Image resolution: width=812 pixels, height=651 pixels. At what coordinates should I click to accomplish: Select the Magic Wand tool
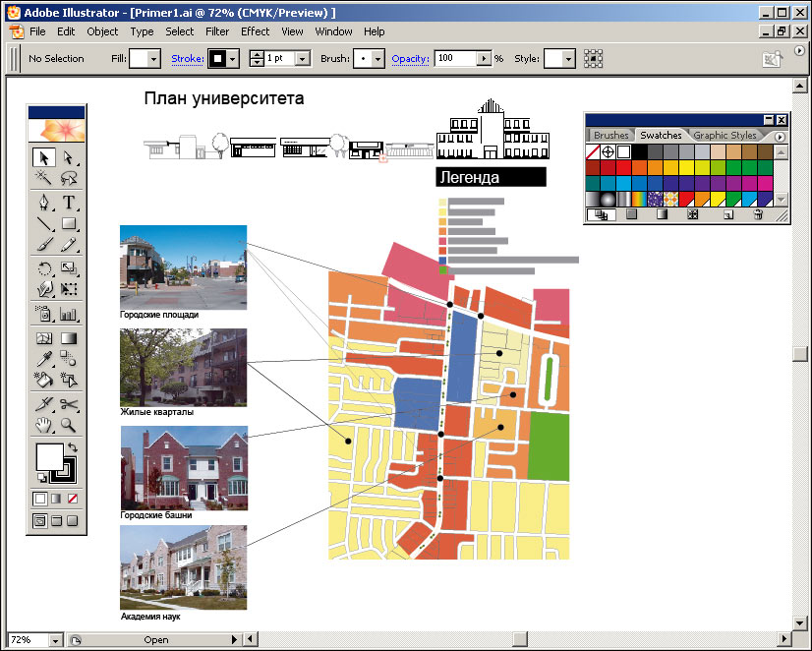tap(43, 178)
